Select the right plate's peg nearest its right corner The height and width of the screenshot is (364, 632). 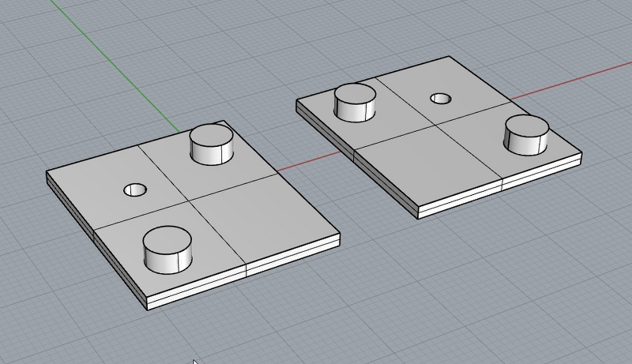pos(526,135)
